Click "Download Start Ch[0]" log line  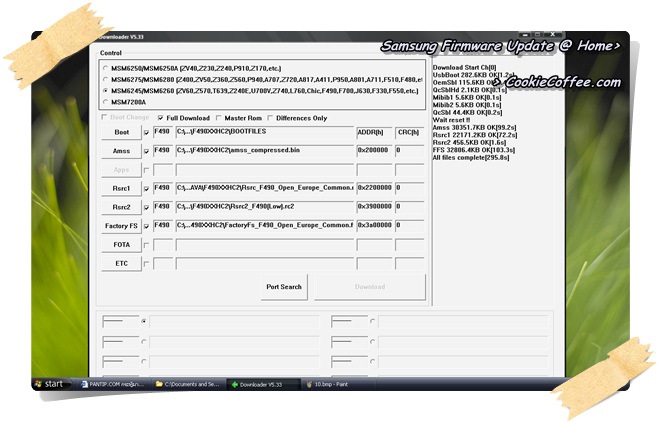[x=465, y=67]
